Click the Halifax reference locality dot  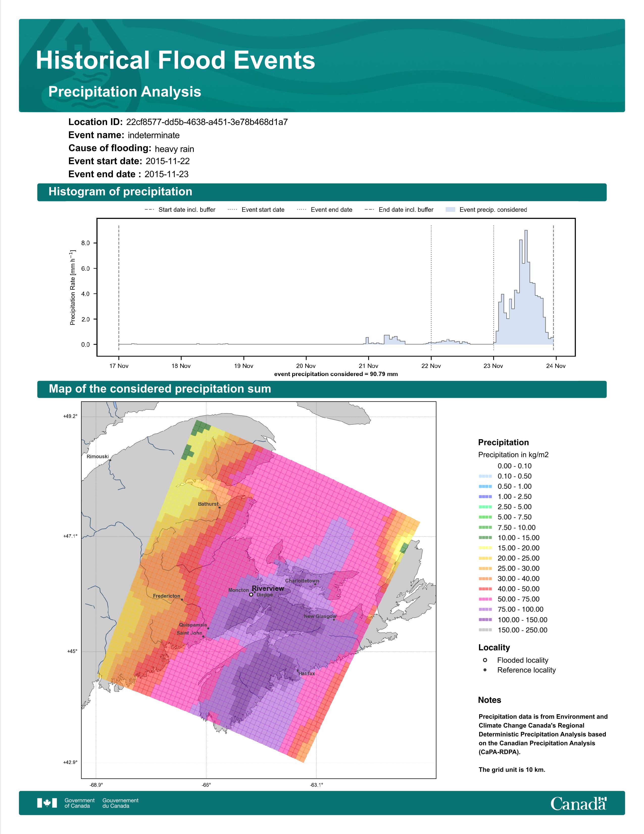(x=298, y=670)
